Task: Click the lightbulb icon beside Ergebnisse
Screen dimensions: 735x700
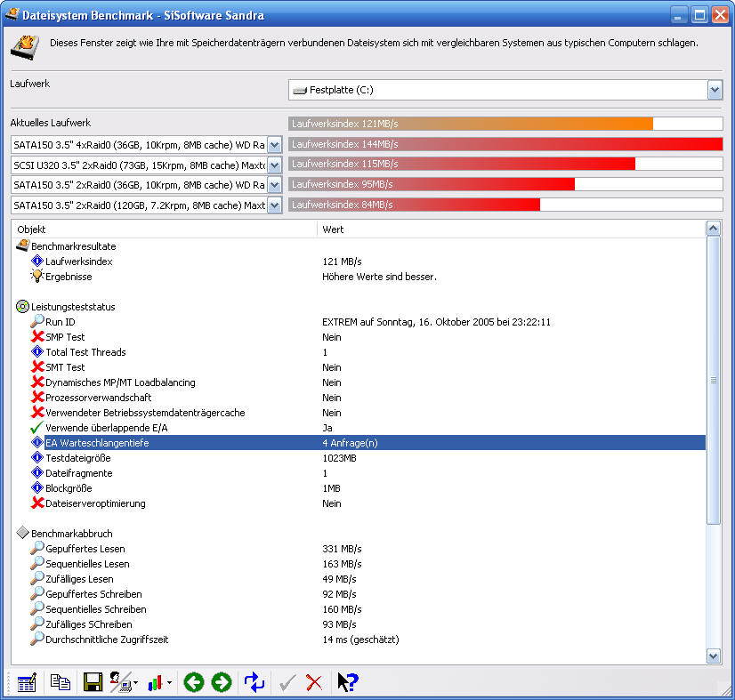Action: tap(36, 276)
